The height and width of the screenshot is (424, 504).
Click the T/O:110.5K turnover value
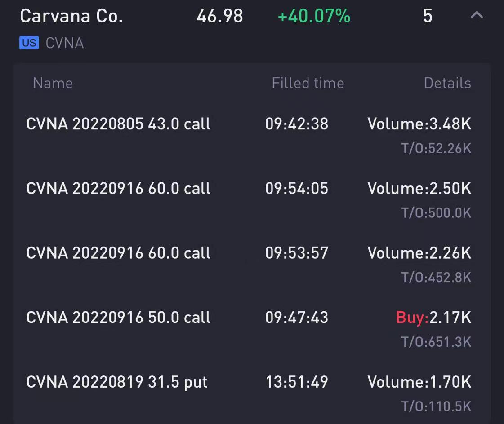click(436, 406)
